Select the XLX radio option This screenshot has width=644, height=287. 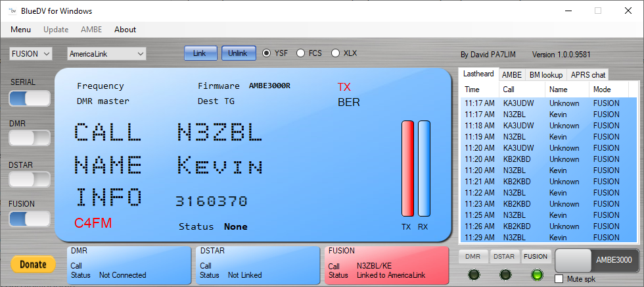336,53
